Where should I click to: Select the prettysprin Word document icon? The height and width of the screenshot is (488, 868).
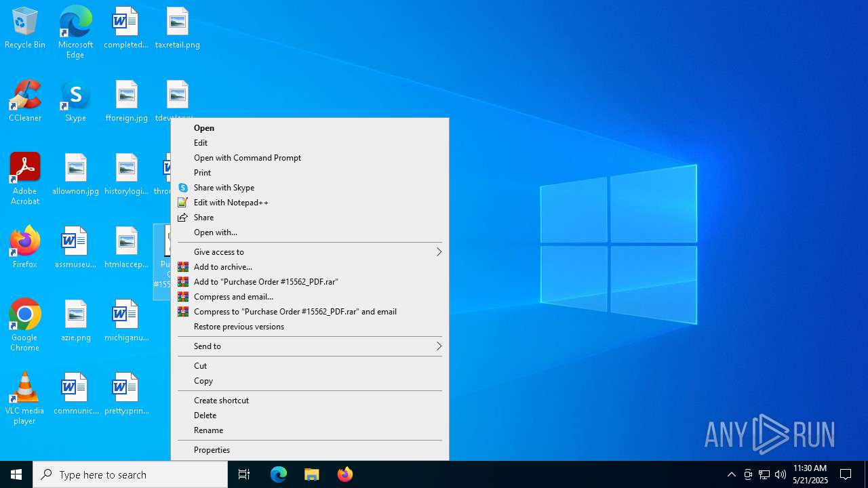point(127,394)
